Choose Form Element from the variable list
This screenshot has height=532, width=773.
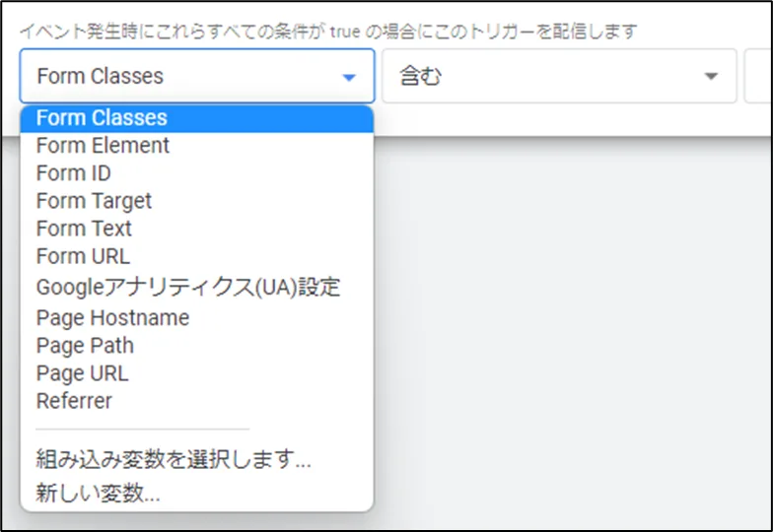(103, 146)
